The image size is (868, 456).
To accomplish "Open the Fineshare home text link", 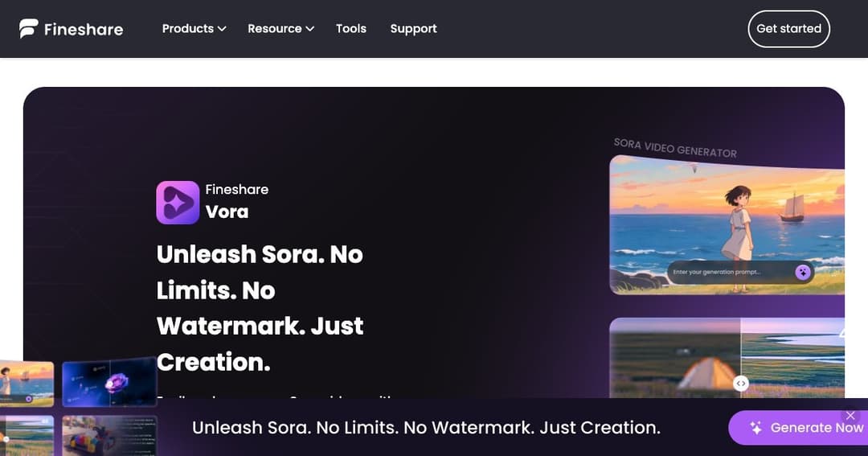I will [84, 30].
